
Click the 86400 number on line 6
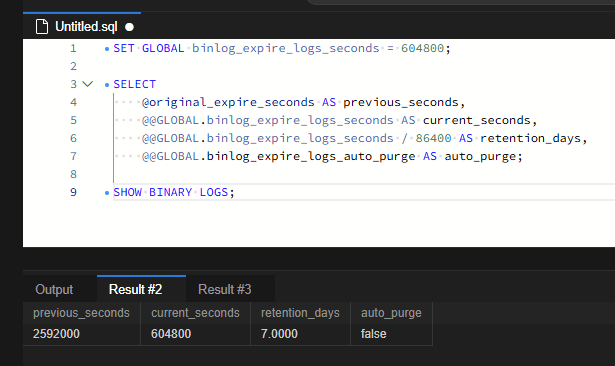433,138
